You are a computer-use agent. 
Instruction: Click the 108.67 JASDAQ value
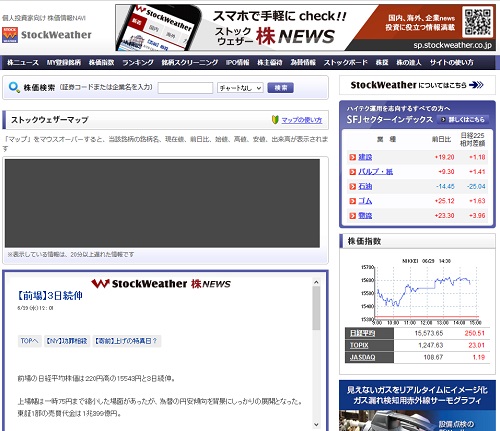coord(433,357)
